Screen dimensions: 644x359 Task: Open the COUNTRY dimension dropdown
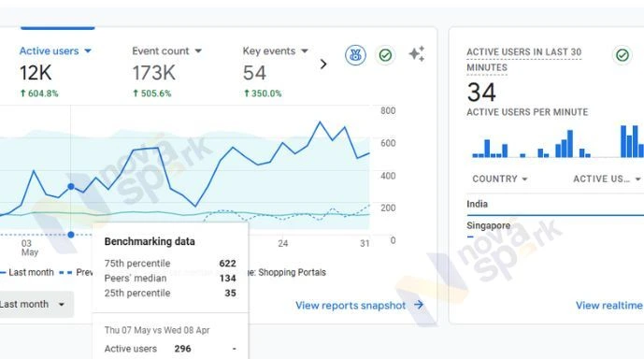click(x=500, y=179)
